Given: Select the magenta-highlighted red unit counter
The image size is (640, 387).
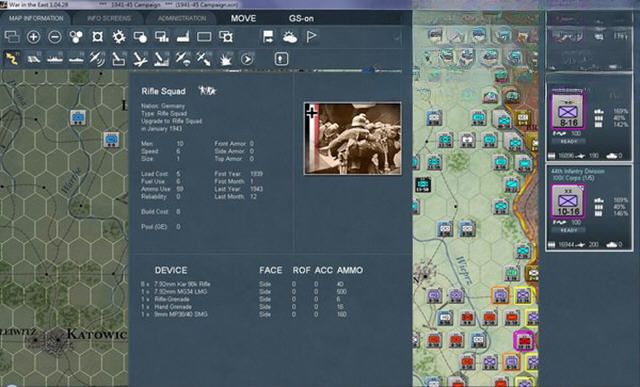Looking at the screenshot, I should (524, 340).
